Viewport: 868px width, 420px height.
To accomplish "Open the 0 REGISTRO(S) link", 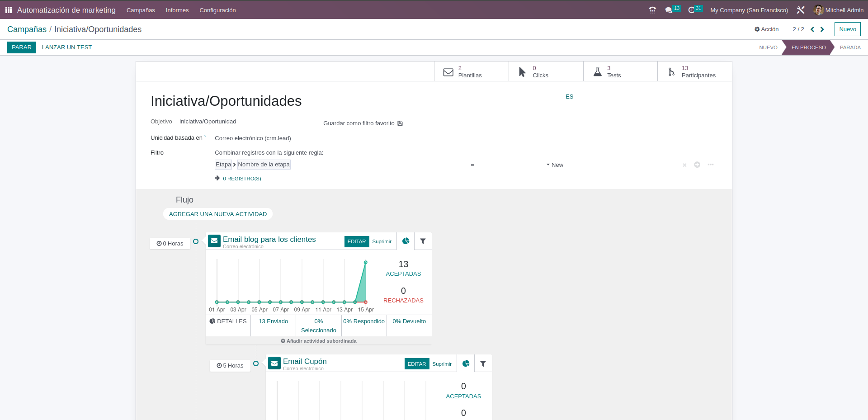I will [x=242, y=179].
